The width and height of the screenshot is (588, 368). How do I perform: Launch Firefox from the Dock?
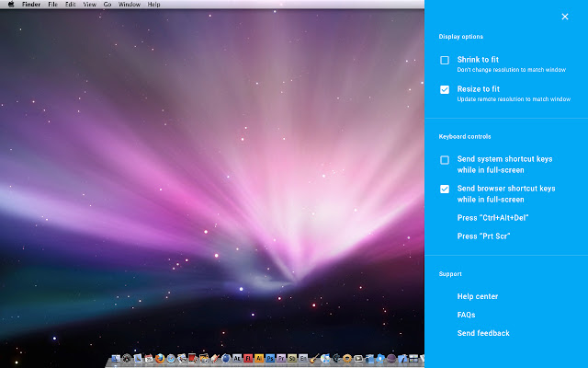coord(160,358)
